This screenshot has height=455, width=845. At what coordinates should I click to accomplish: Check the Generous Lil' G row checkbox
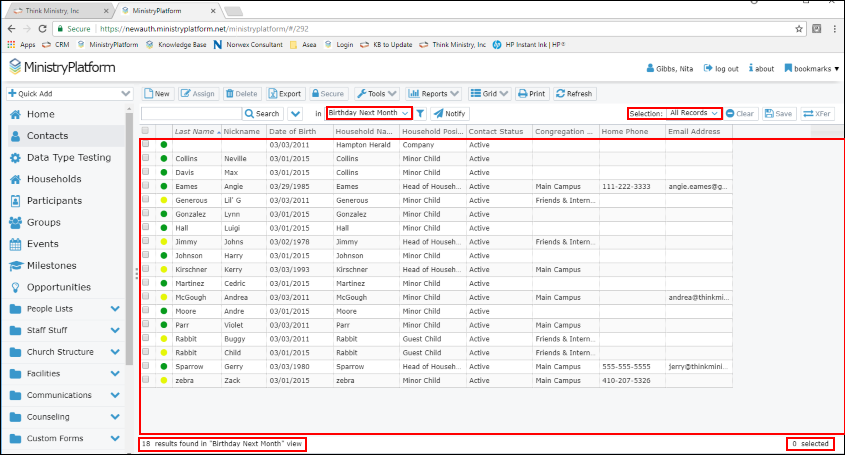146,199
